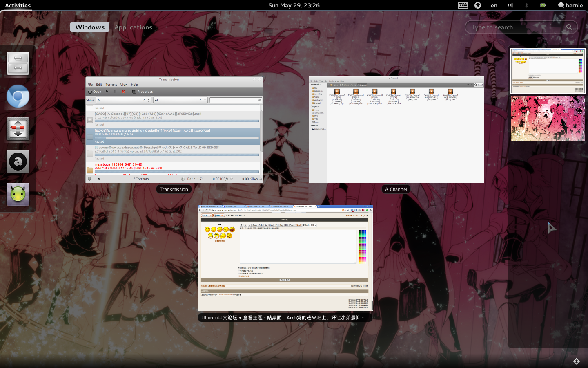Click the Pause torrent icon in Transmission
Viewport: 588px width, 368px height.
(115, 92)
